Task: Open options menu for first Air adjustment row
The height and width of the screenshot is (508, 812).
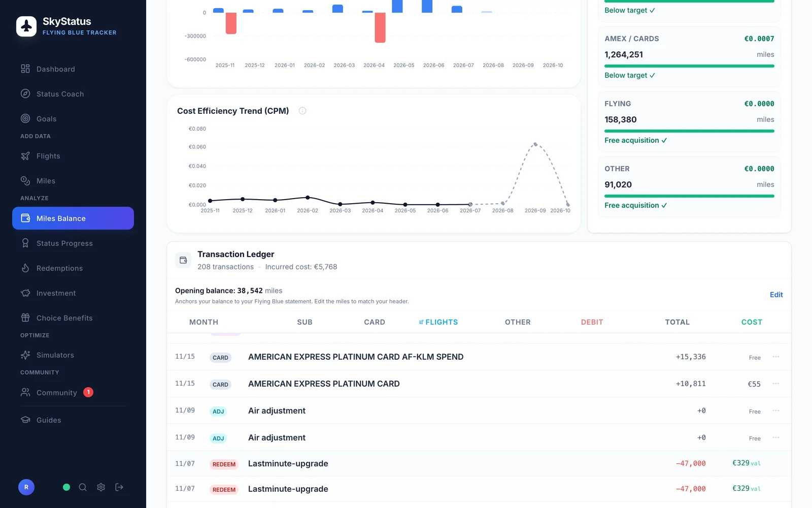Action: point(776,410)
